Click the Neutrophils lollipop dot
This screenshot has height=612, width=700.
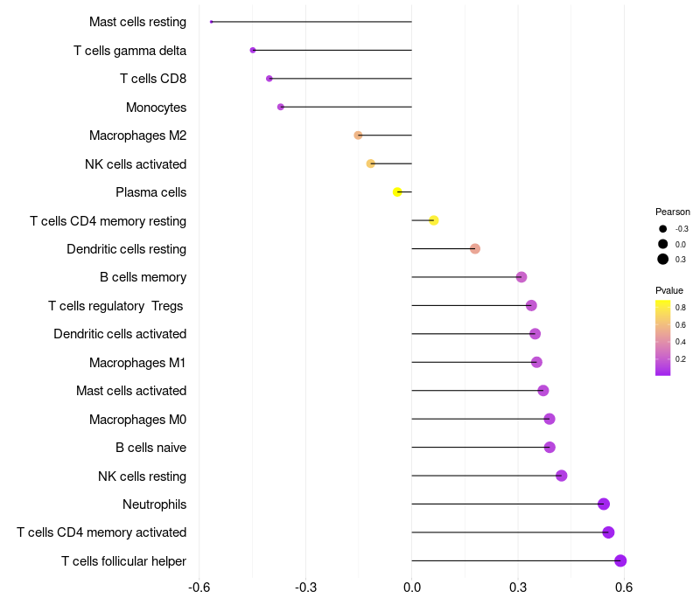[x=604, y=504]
